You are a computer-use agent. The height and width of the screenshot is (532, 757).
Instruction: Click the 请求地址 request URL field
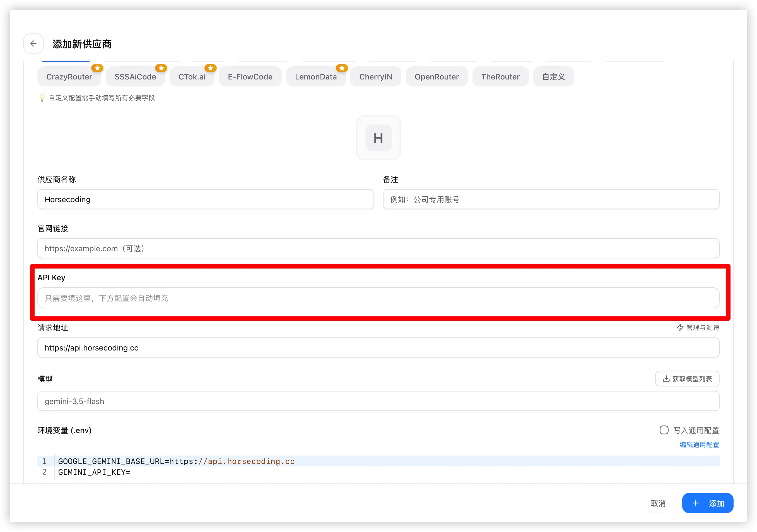pyautogui.click(x=378, y=347)
